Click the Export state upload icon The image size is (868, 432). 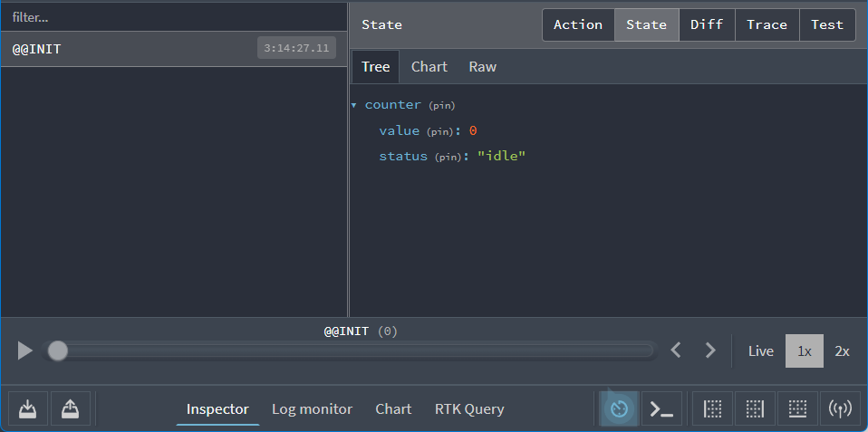pyautogui.click(x=71, y=409)
